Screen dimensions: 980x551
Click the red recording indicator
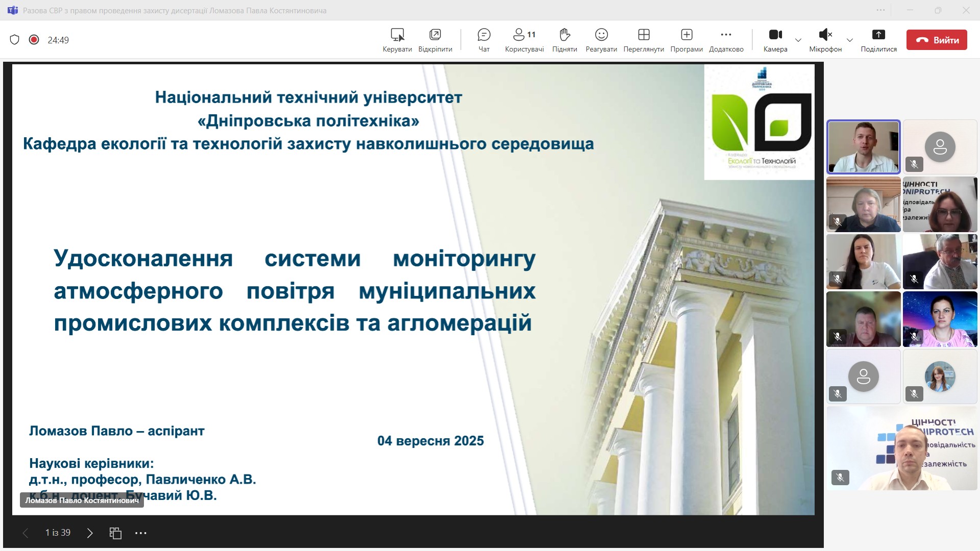pos(34,40)
